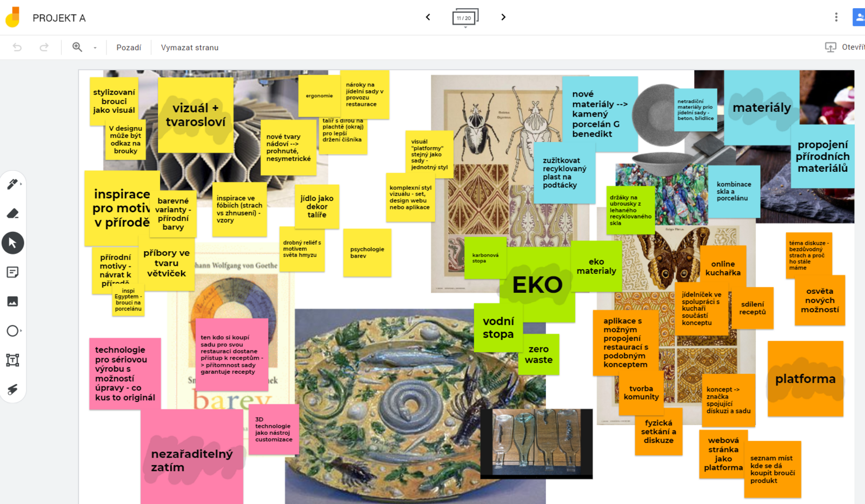Add a sticky note from sidebar

12,272
